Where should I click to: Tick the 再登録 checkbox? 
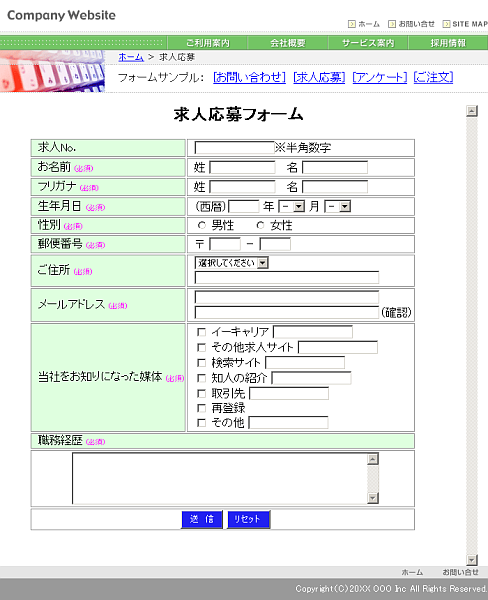point(201,408)
